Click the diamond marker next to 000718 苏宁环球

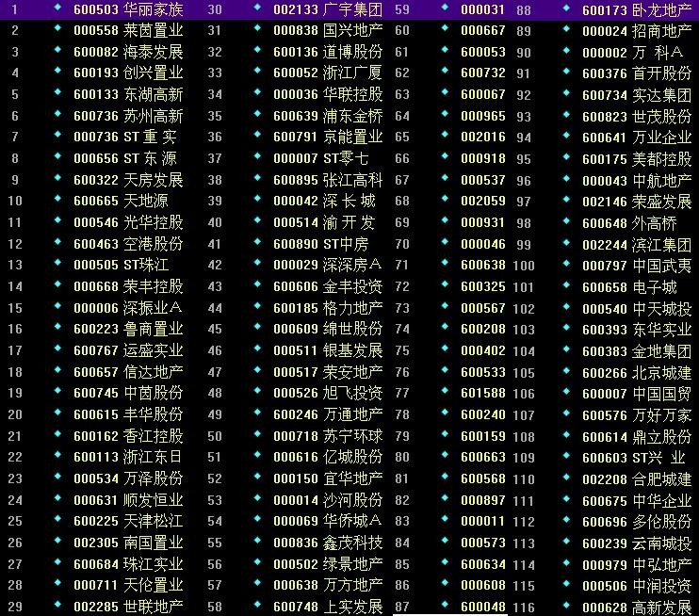tap(257, 433)
